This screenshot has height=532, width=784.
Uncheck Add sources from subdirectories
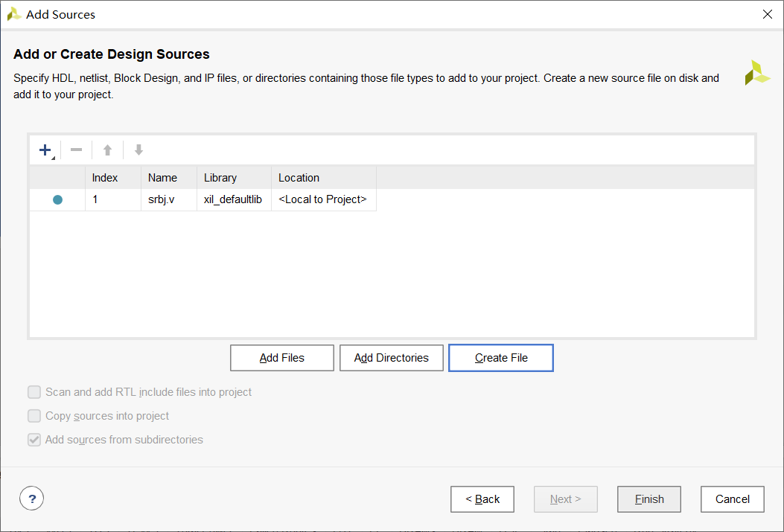pos(34,440)
